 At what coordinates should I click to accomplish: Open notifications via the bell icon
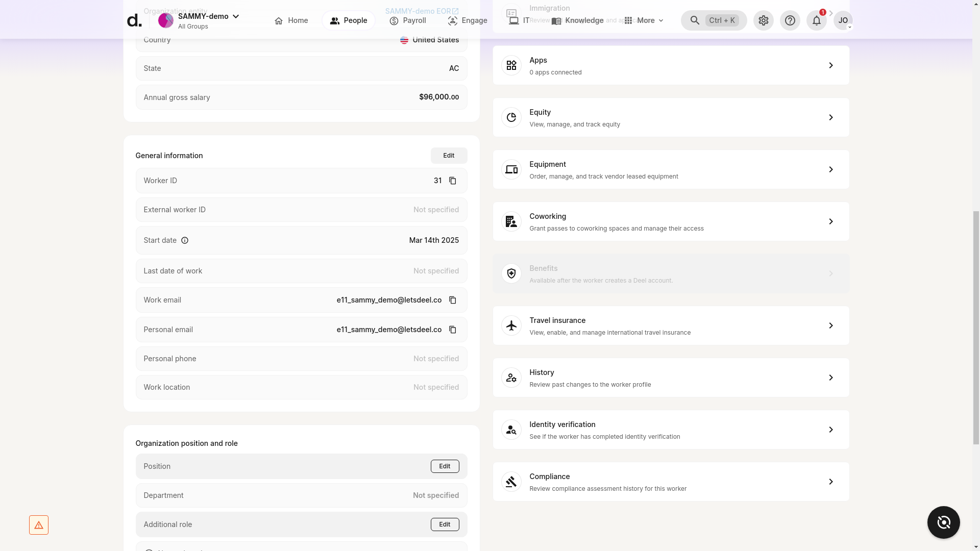coord(816,20)
